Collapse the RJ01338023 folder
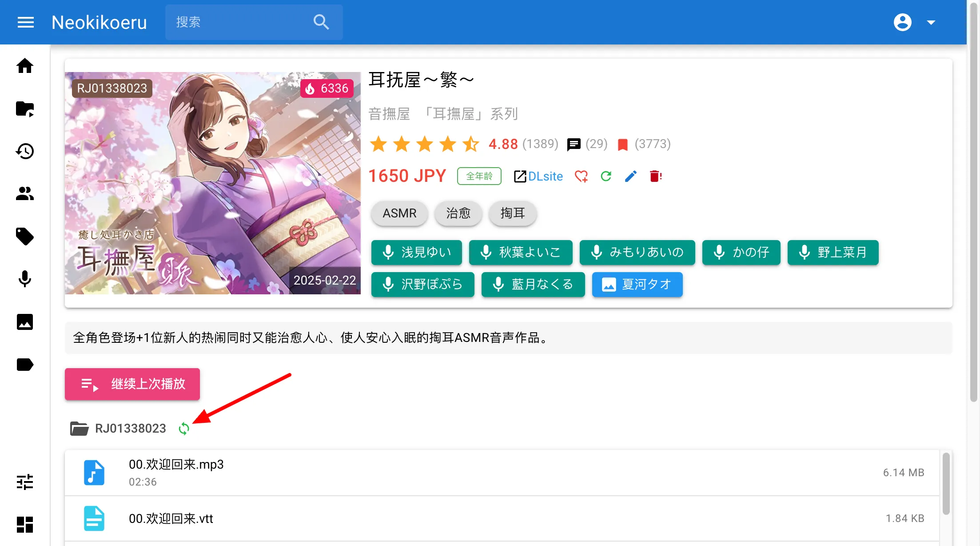The image size is (980, 546). pos(118,429)
